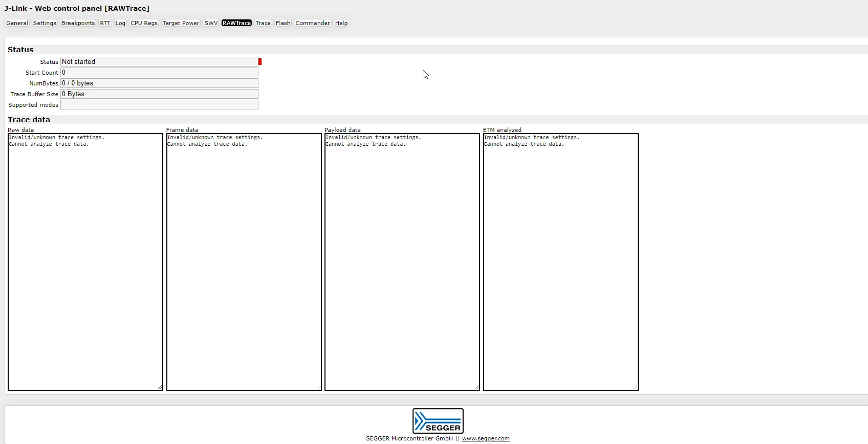
Task: Click inside the Frame data text area
Action: pos(244,262)
